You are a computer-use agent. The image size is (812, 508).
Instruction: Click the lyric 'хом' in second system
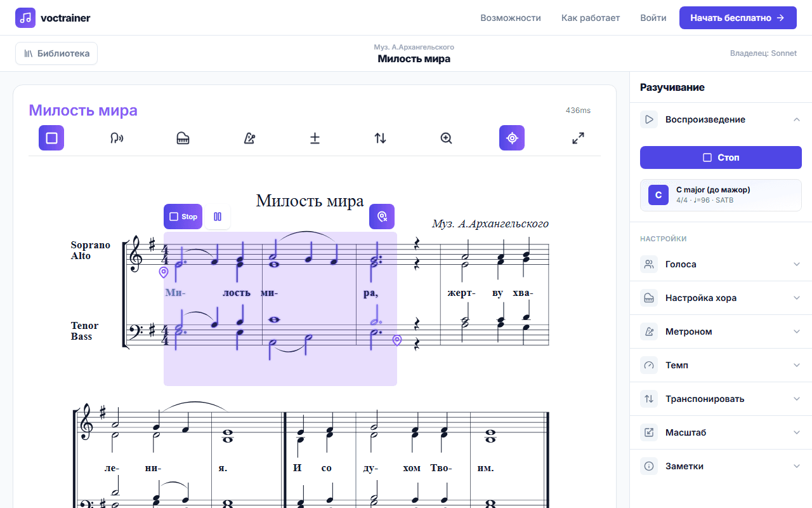(x=412, y=469)
